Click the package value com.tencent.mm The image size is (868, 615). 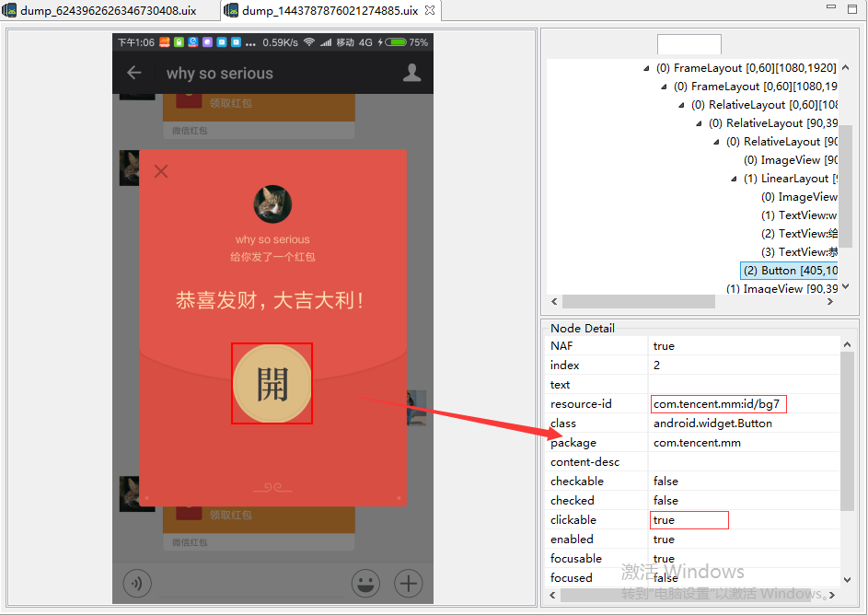point(697,443)
